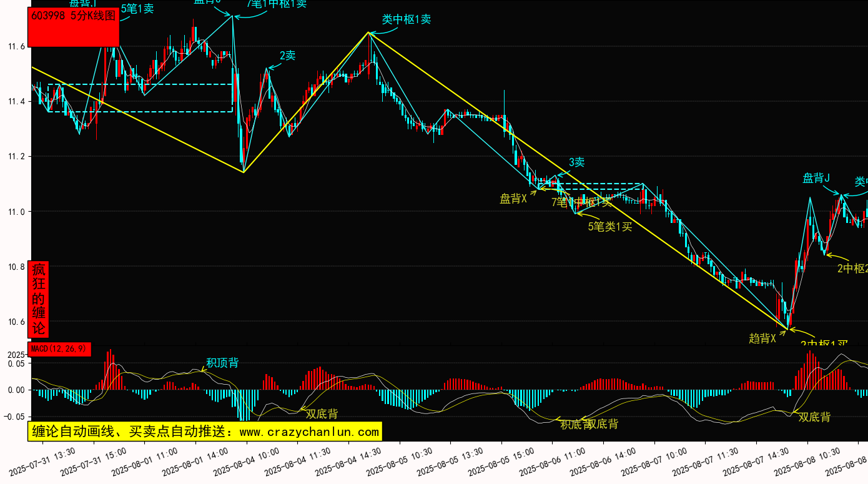Click the 类中枢1卖 sell annotation
Image resolution: width=868 pixels, height=484 pixels.
(x=407, y=19)
